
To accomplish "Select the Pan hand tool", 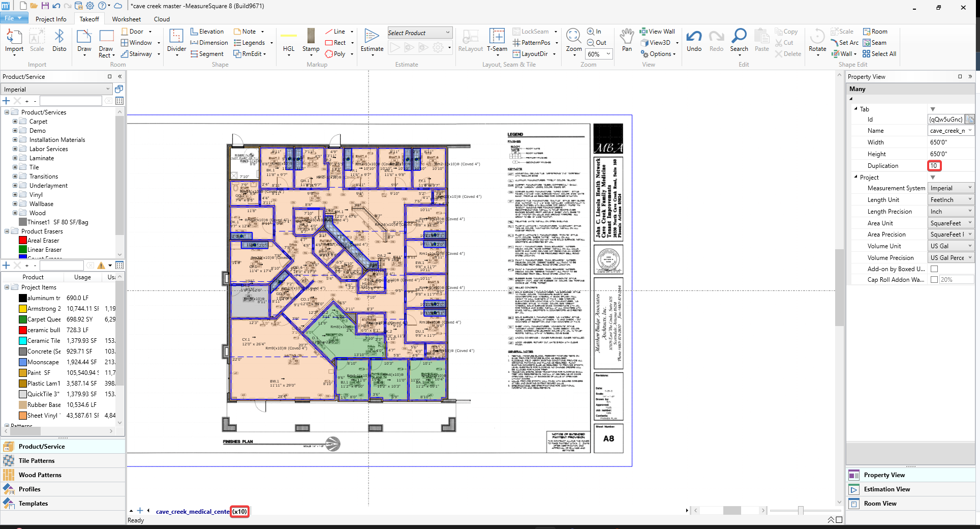I will point(627,40).
